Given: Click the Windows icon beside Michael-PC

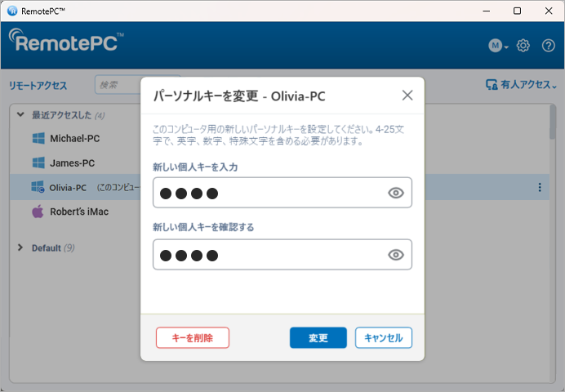Looking at the screenshot, I should pos(38,138).
